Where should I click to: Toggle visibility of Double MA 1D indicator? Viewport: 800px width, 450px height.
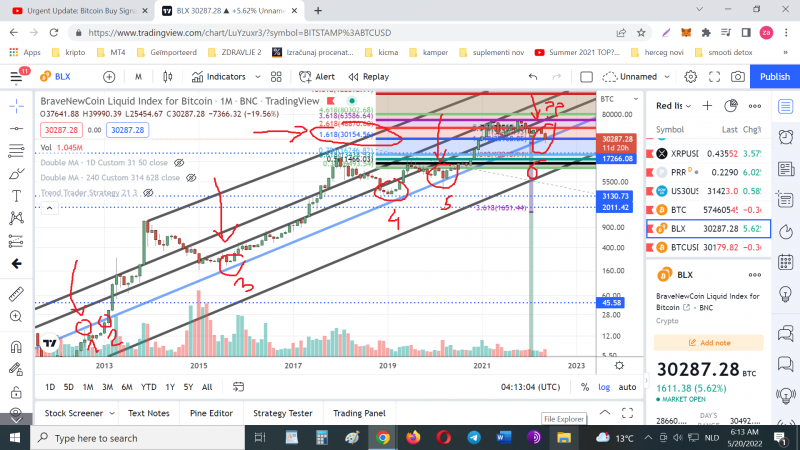[177, 161]
